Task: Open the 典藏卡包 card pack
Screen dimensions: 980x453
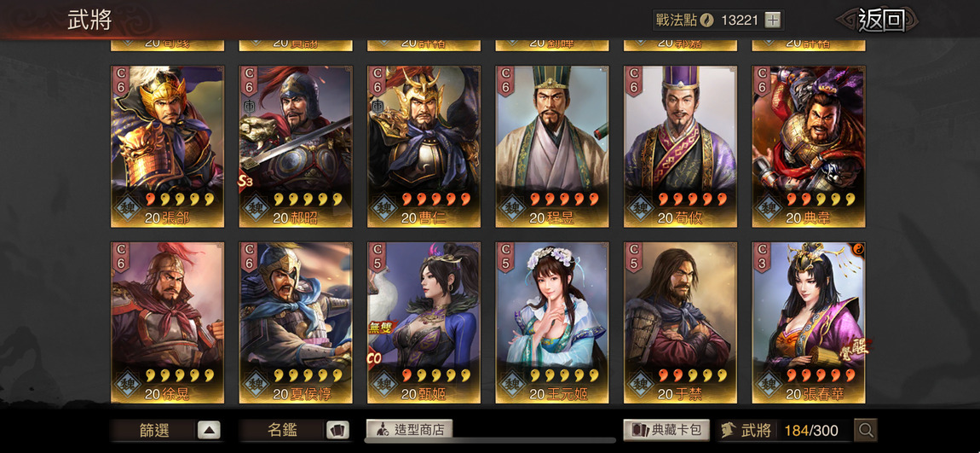Action: click(x=666, y=430)
